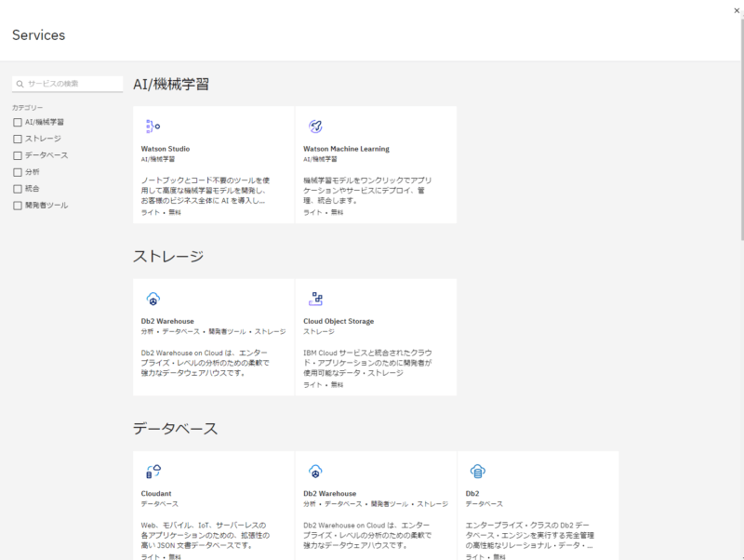Tick the 開発者ツール category checkbox

pyautogui.click(x=18, y=206)
